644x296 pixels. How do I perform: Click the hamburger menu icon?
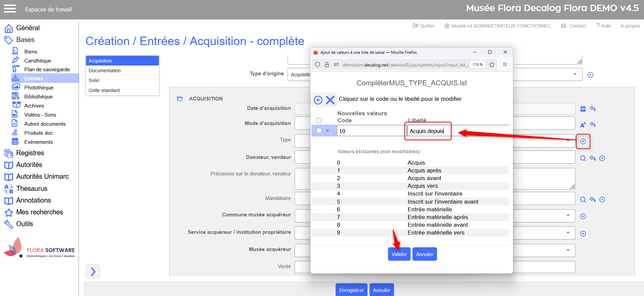(x=10, y=9)
